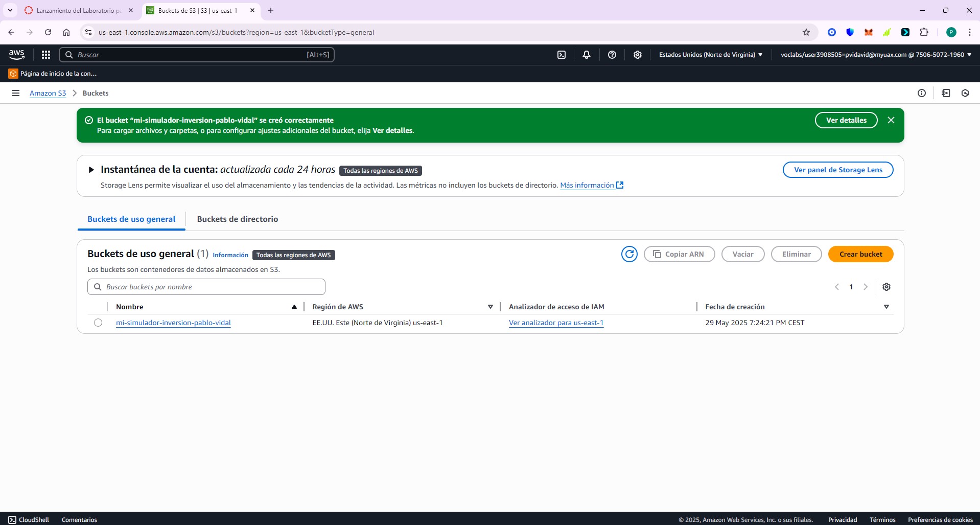Go to next page of buckets
This screenshot has height=525, width=980.
866,287
